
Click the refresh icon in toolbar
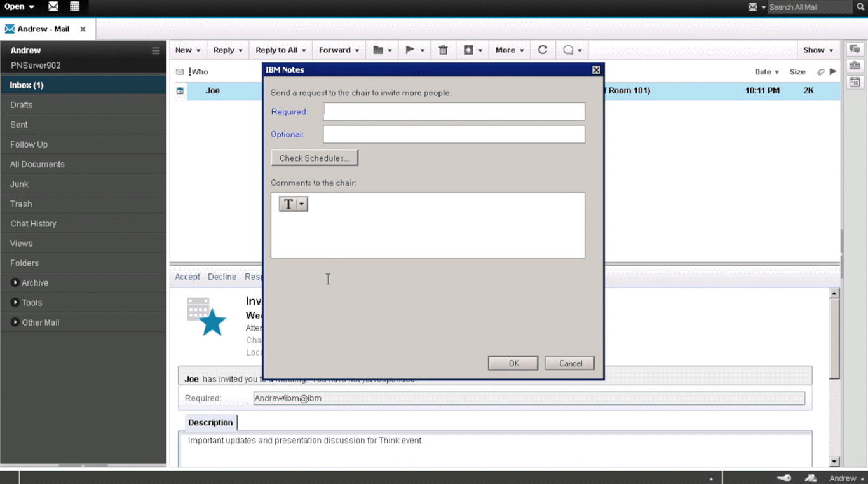point(543,50)
